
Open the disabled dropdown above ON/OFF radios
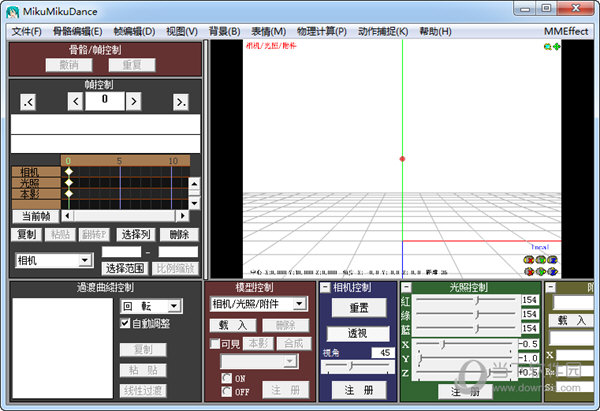pos(259,361)
